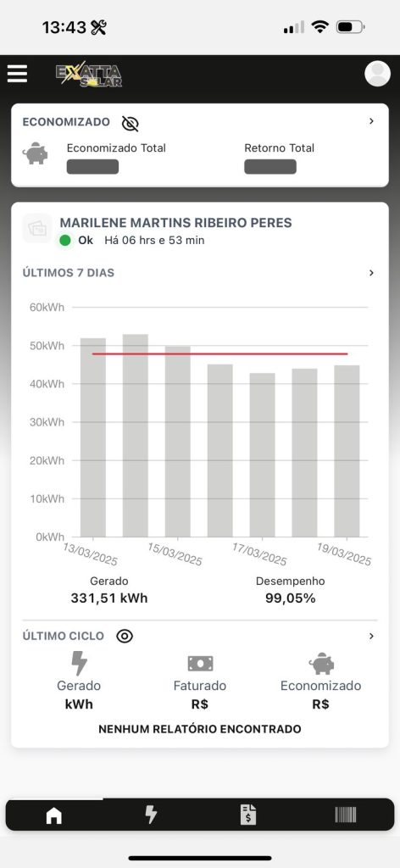The height and width of the screenshot is (868, 400).
Task: Select the 14/03 tallest chart bar
Action: tap(135, 435)
